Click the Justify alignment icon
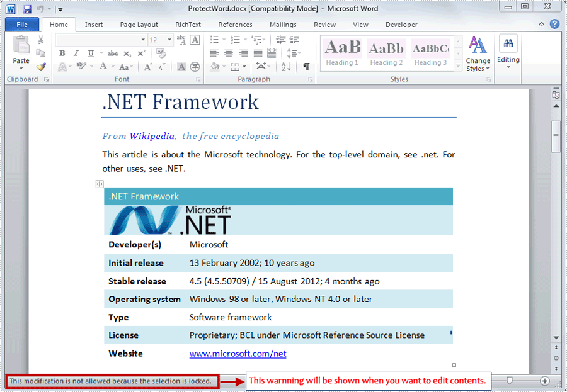Viewport: 567px width, 392px height. (x=258, y=53)
